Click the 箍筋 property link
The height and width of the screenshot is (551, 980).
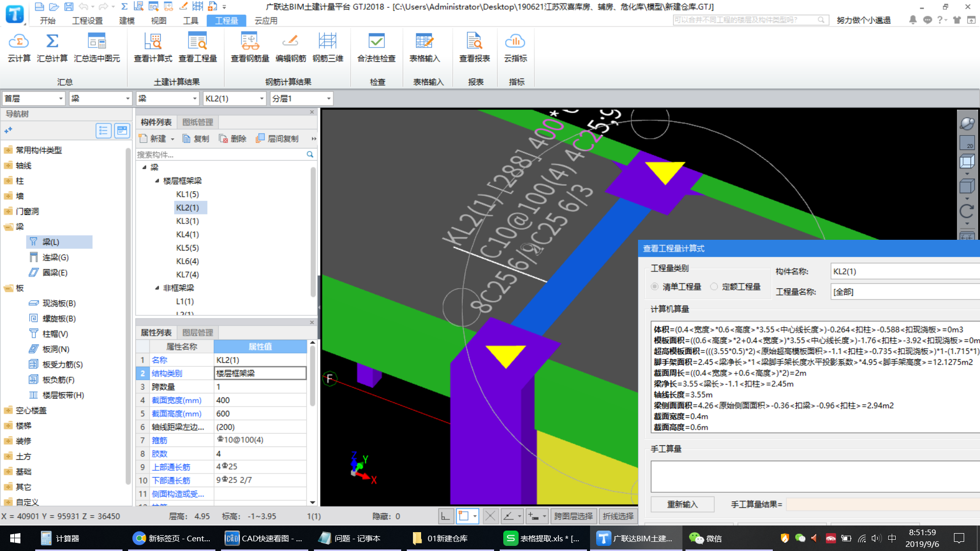click(x=159, y=440)
